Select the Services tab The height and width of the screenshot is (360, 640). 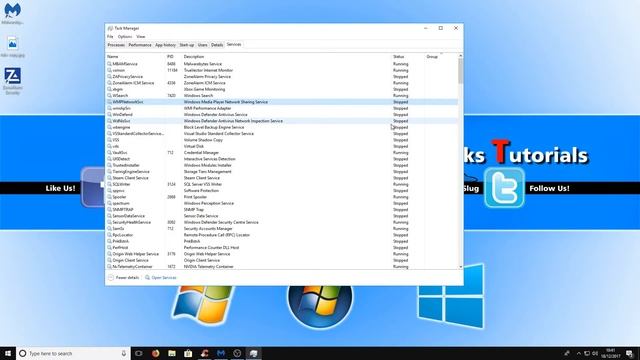tap(234, 44)
